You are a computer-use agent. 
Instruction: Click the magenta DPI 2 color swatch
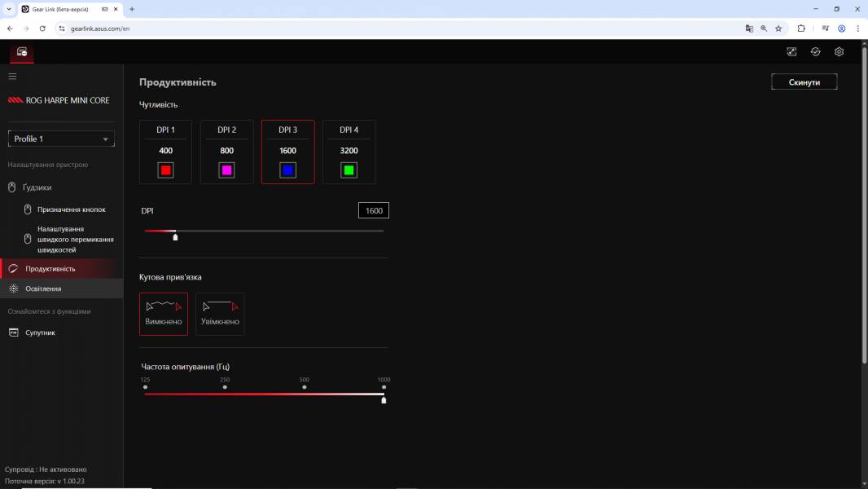point(226,170)
